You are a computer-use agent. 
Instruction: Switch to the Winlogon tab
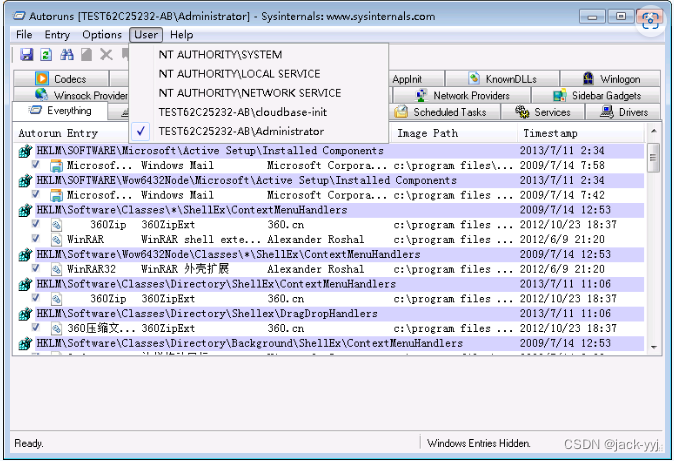pos(610,79)
